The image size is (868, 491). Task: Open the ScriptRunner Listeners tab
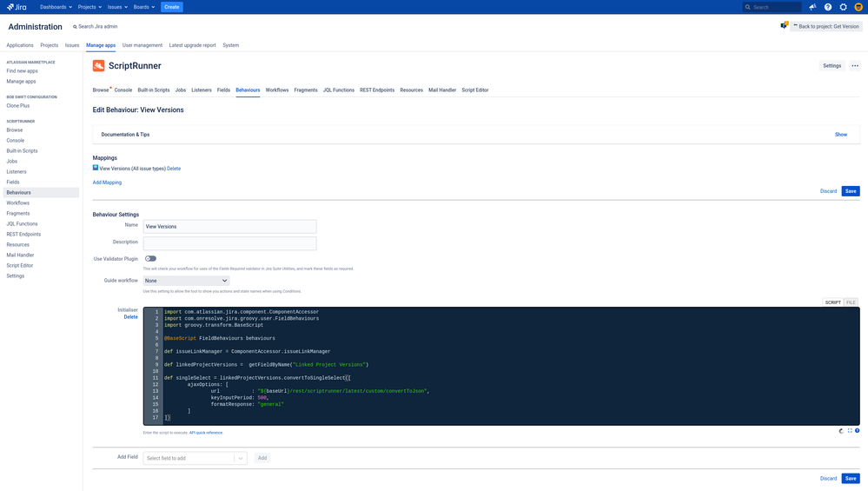[202, 90]
